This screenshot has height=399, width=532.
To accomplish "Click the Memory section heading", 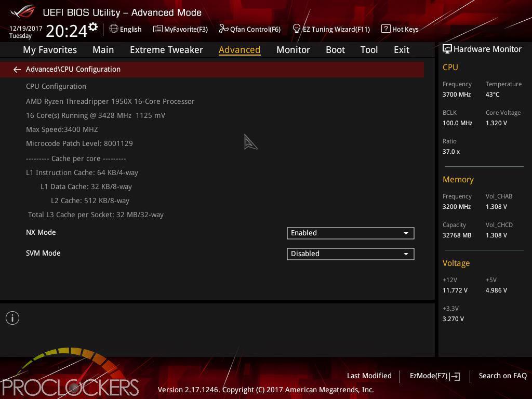I will 458,179.
